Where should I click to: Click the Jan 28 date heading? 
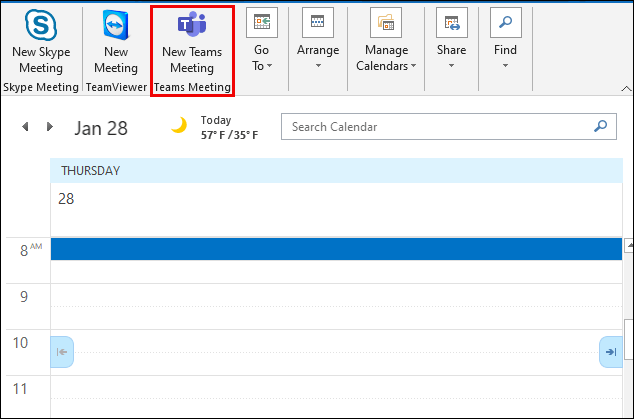tap(101, 128)
